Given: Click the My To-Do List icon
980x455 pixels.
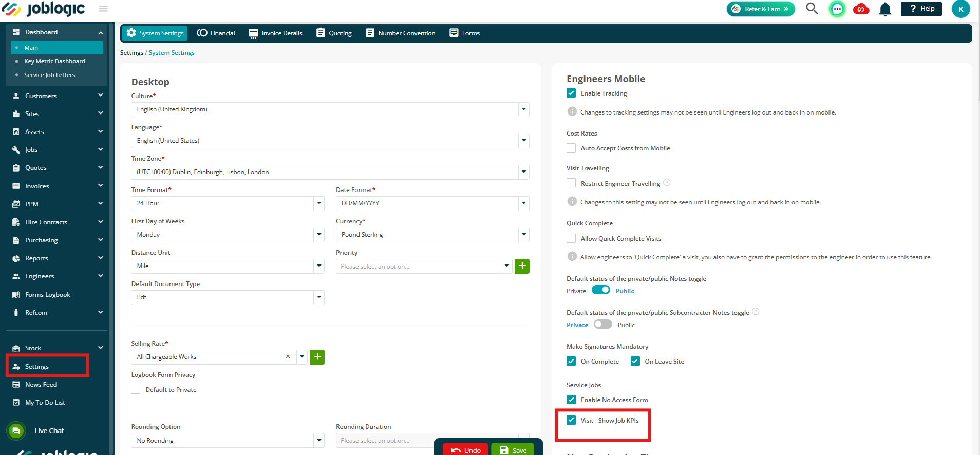Looking at the screenshot, I should click(16, 403).
